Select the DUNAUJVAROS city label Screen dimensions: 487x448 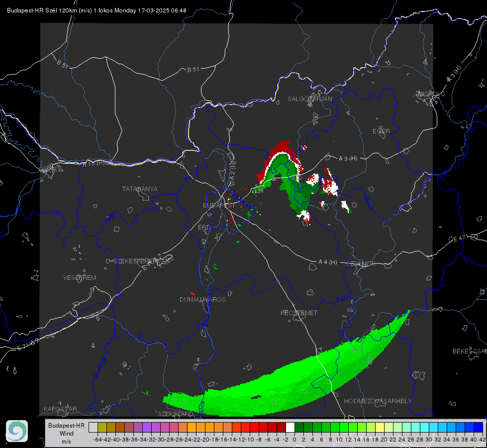point(202,299)
